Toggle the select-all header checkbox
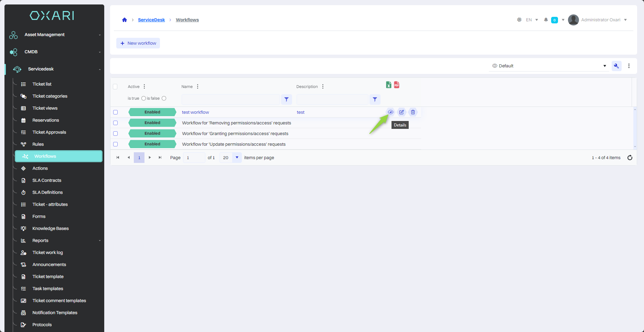The image size is (644, 332). click(x=115, y=87)
